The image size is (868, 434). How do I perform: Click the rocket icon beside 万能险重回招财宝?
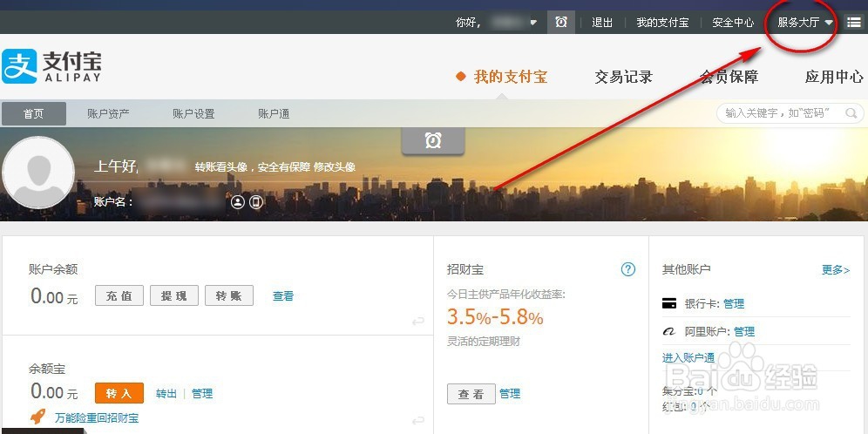[x=38, y=417]
